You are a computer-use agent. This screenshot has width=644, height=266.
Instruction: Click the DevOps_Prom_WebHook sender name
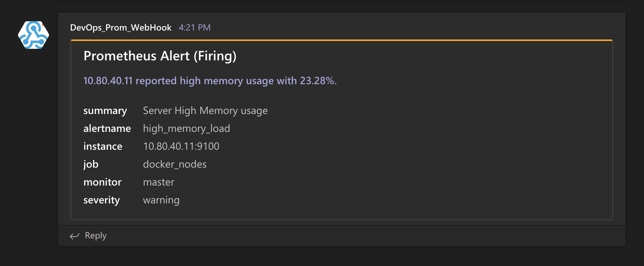click(121, 28)
